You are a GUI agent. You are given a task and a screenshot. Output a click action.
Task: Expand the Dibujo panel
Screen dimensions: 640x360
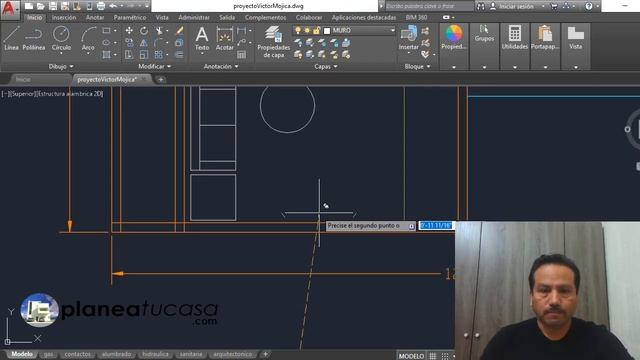[x=61, y=66]
